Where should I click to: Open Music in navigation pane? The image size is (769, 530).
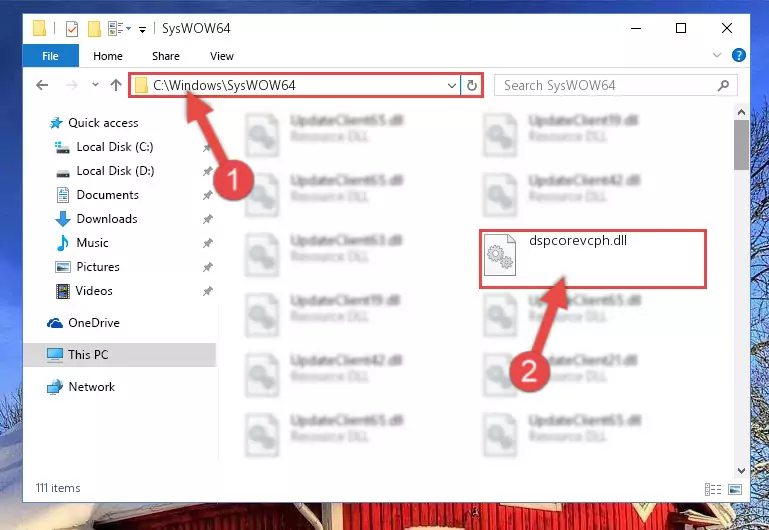pyautogui.click(x=92, y=243)
